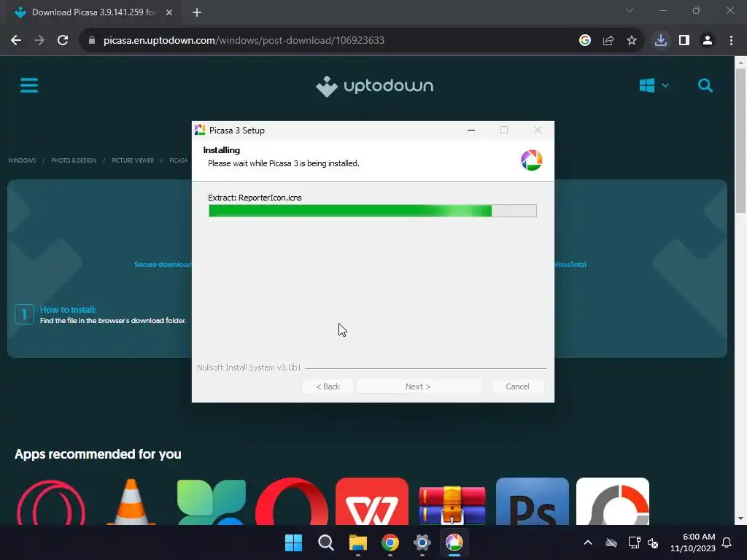Viewport: 747px width, 560px height.
Task: Click the page vertical scrollbar thumb
Action: point(740,141)
